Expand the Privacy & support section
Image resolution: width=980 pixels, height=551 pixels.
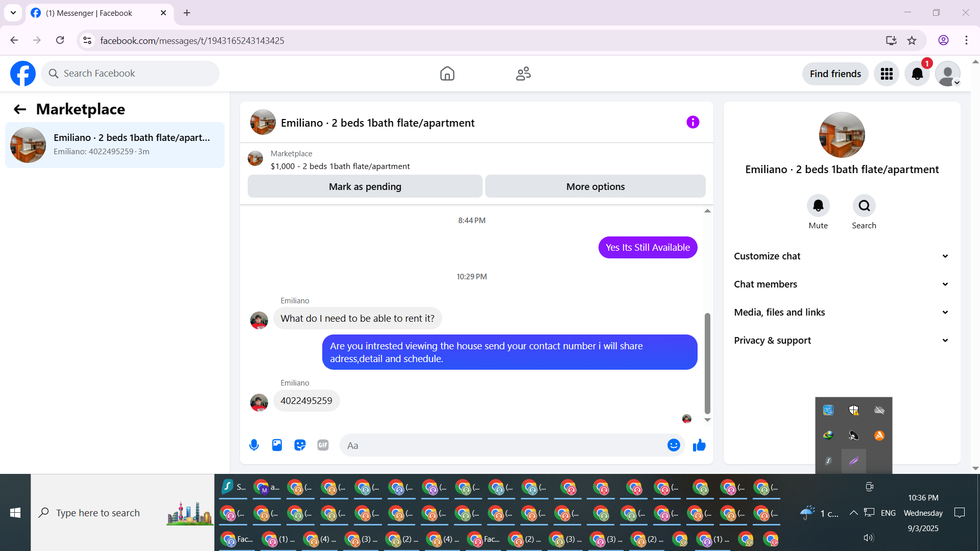pyautogui.click(x=842, y=341)
